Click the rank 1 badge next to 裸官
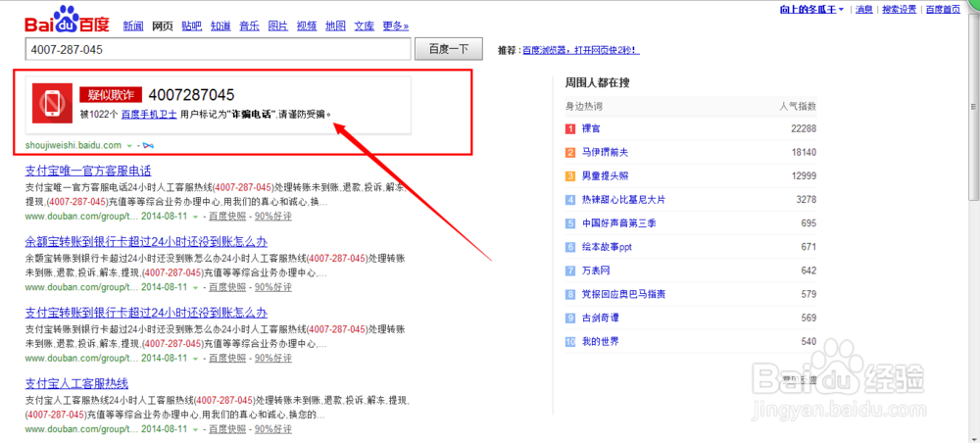Image resolution: width=980 pixels, height=443 pixels. (570, 128)
